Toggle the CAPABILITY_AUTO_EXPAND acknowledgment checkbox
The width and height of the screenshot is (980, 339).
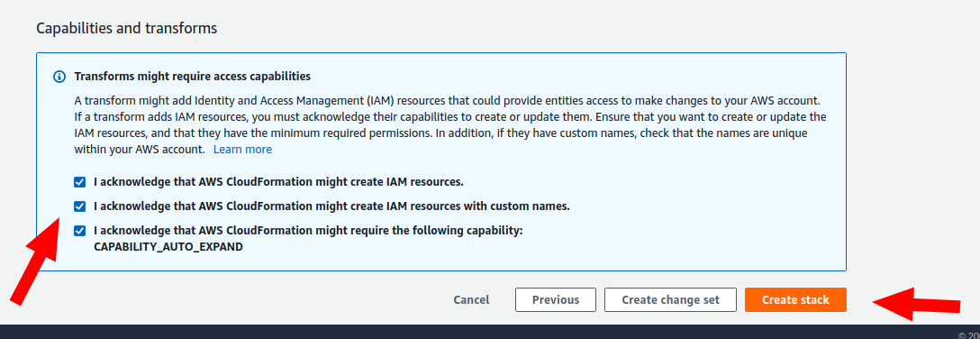(79, 231)
